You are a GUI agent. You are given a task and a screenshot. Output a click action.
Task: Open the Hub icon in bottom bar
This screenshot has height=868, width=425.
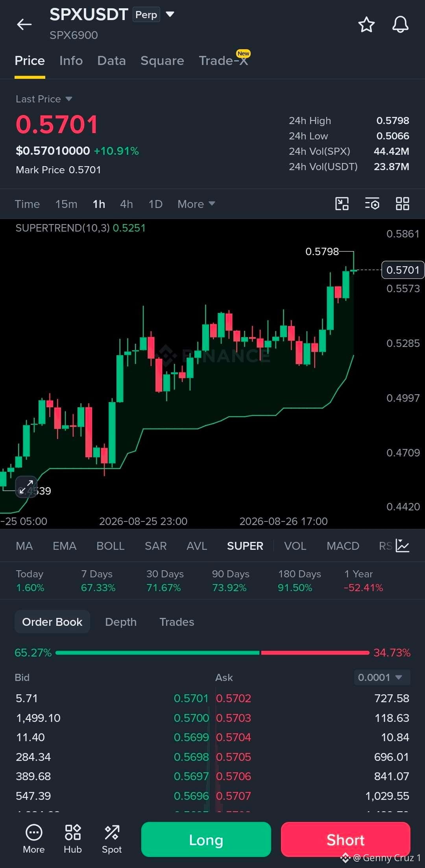point(73,839)
